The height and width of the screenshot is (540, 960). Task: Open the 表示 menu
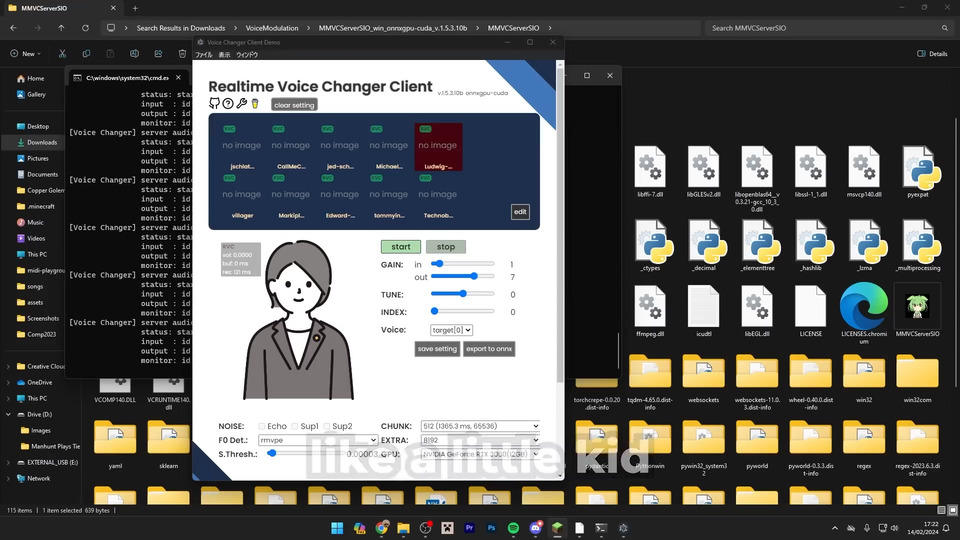225,54
